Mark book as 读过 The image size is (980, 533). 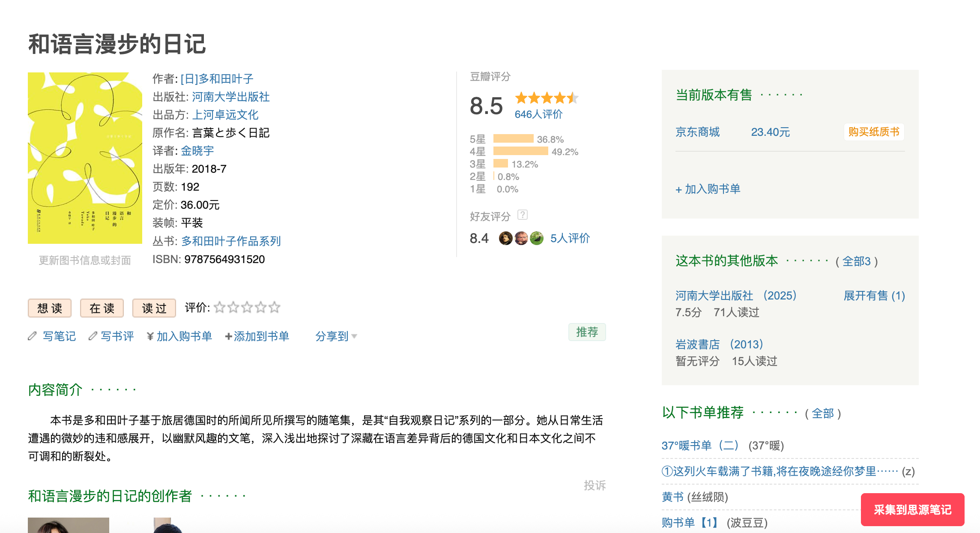click(154, 308)
